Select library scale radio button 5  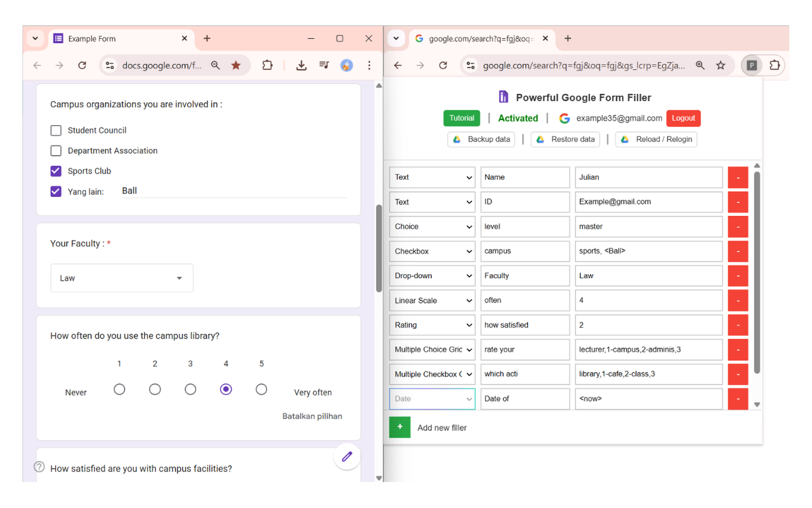(x=261, y=389)
